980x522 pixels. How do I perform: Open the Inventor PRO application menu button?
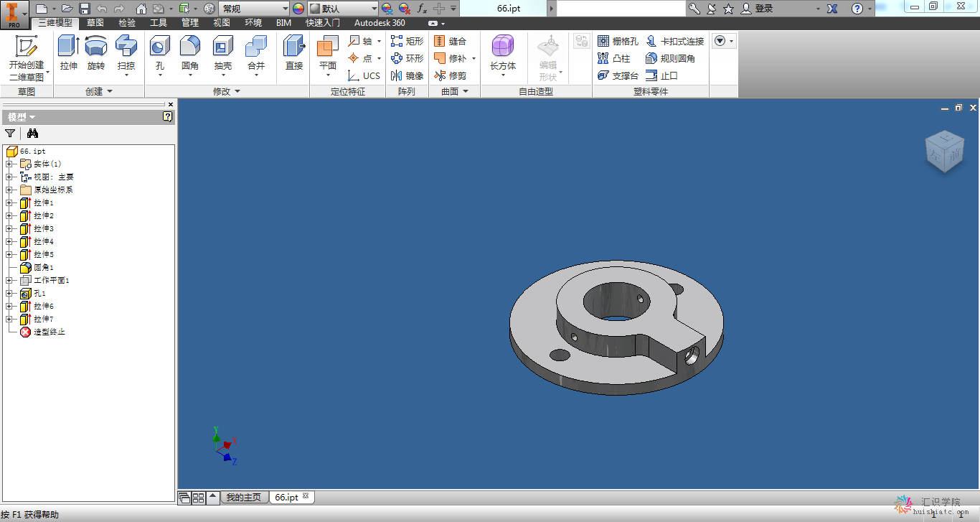click(x=14, y=14)
